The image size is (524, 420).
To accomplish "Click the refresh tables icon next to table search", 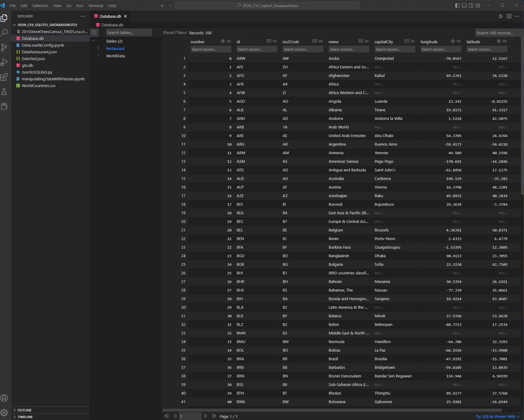I will 94,32.
